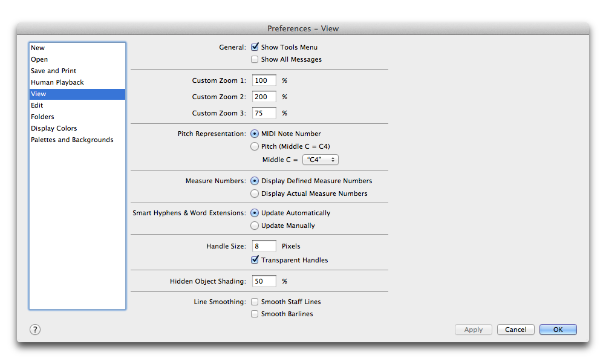Open the Middle C dropdown showing C4
Screen dimensions: 606x364
coord(320,159)
